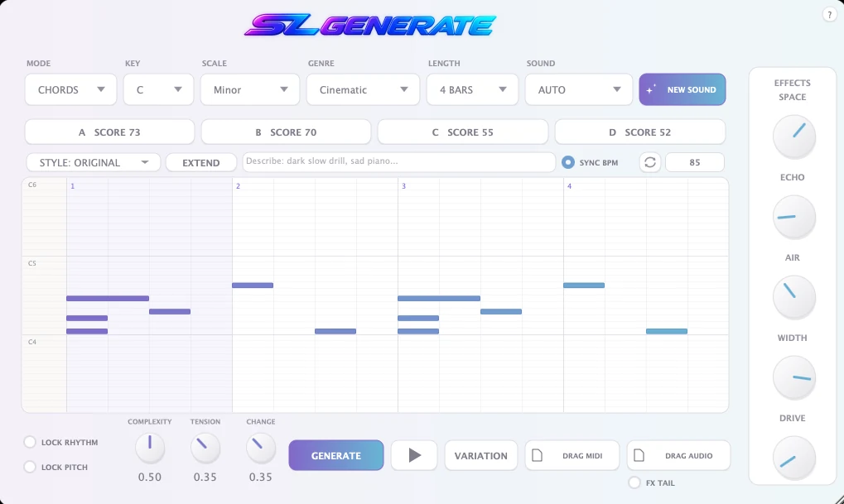Open the Key dropdown showing C
The height and width of the screenshot is (504, 844).
[158, 89]
